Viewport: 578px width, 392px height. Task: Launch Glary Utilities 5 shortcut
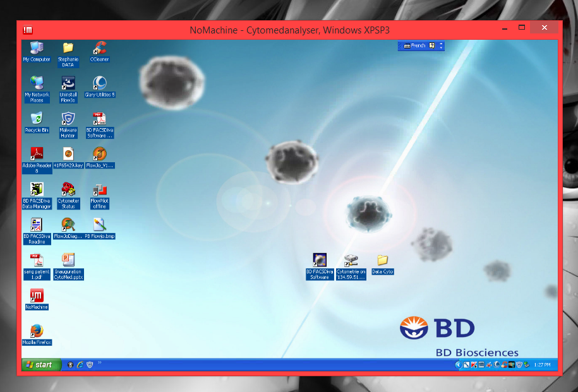100,87
